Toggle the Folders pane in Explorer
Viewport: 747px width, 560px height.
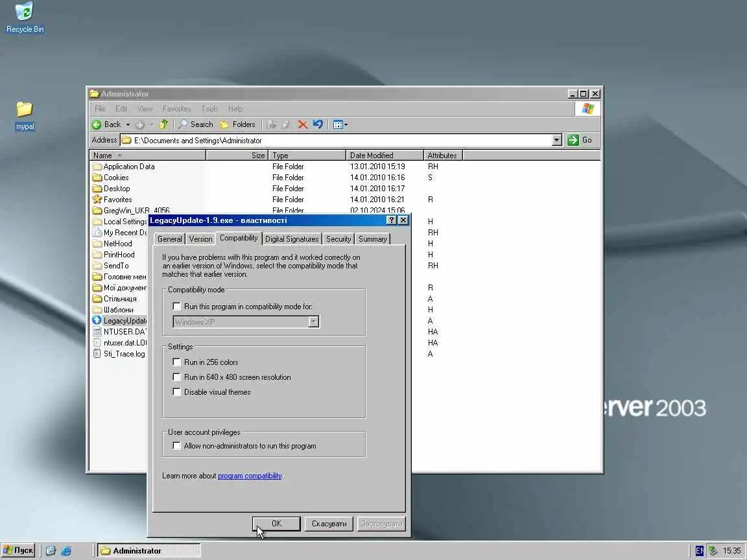(237, 124)
